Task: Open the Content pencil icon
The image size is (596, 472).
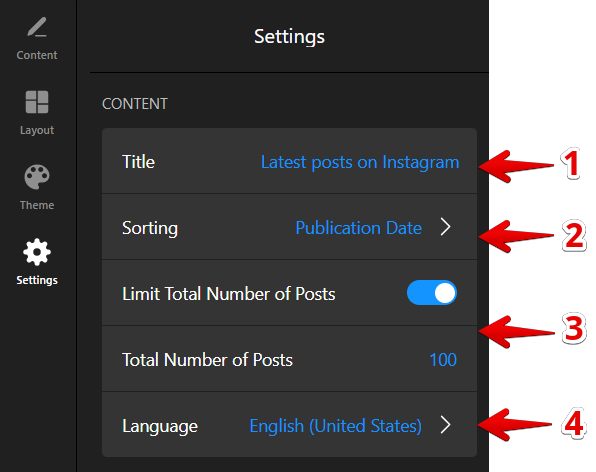Action: (37, 27)
